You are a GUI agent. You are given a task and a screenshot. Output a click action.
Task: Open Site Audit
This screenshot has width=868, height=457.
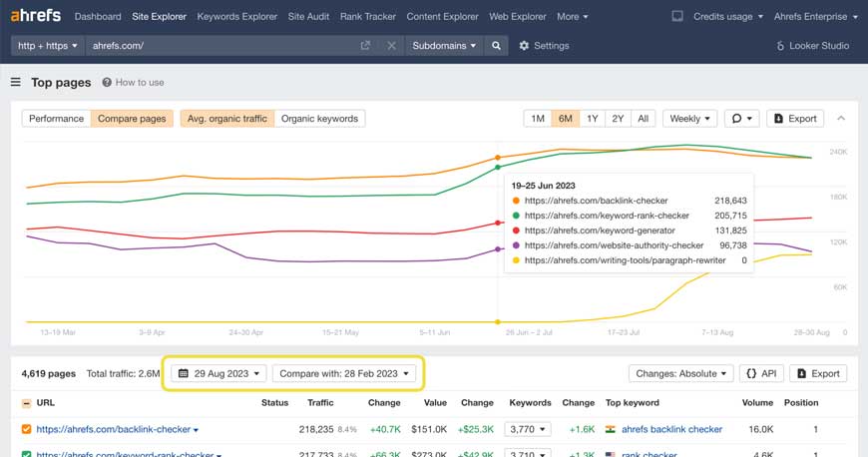point(308,17)
